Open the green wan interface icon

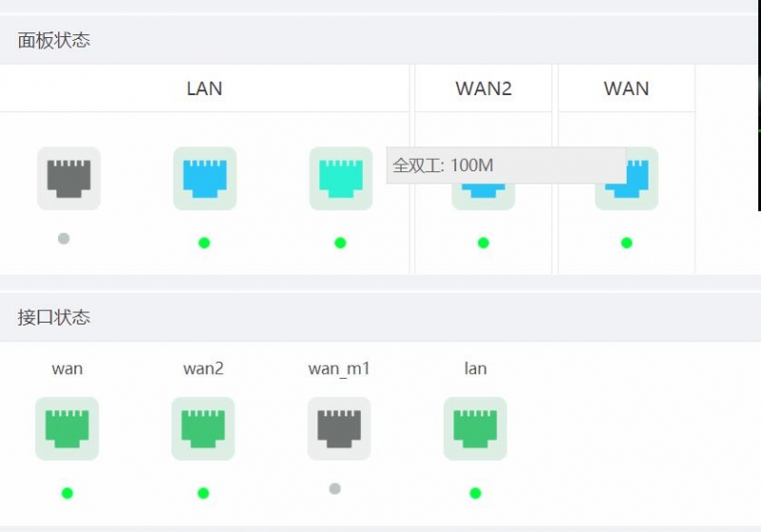pyautogui.click(x=67, y=428)
